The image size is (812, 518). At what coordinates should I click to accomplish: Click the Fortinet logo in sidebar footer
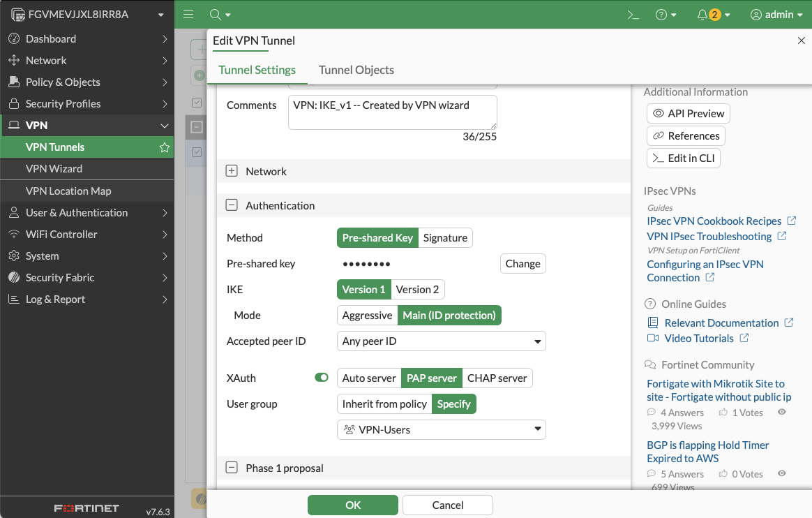87,508
